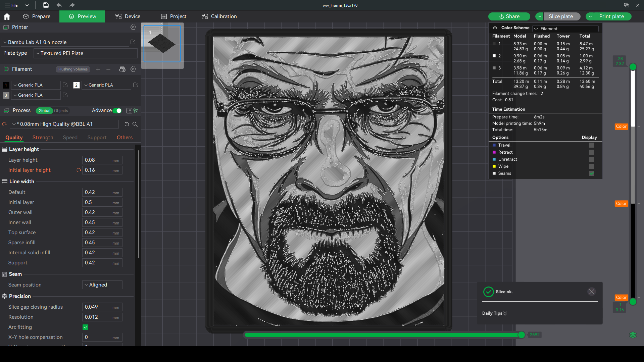
Task: Click the Save file icon
Action: pos(46,5)
